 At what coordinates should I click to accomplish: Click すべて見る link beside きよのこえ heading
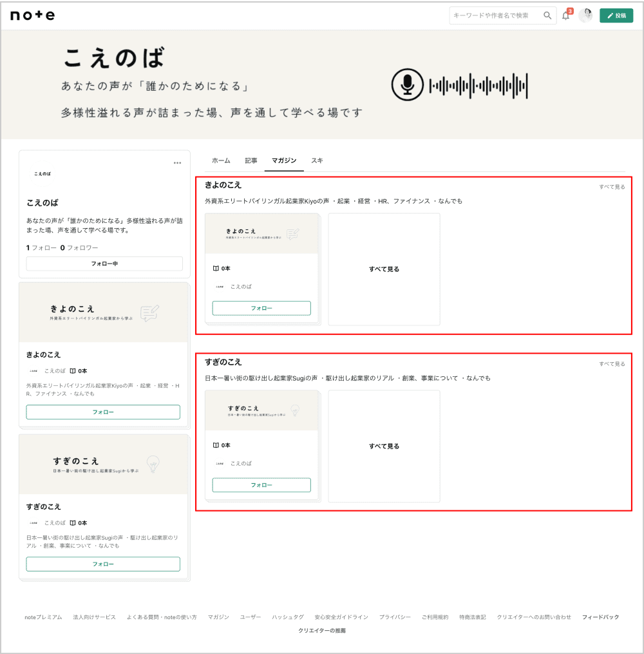(612, 187)
